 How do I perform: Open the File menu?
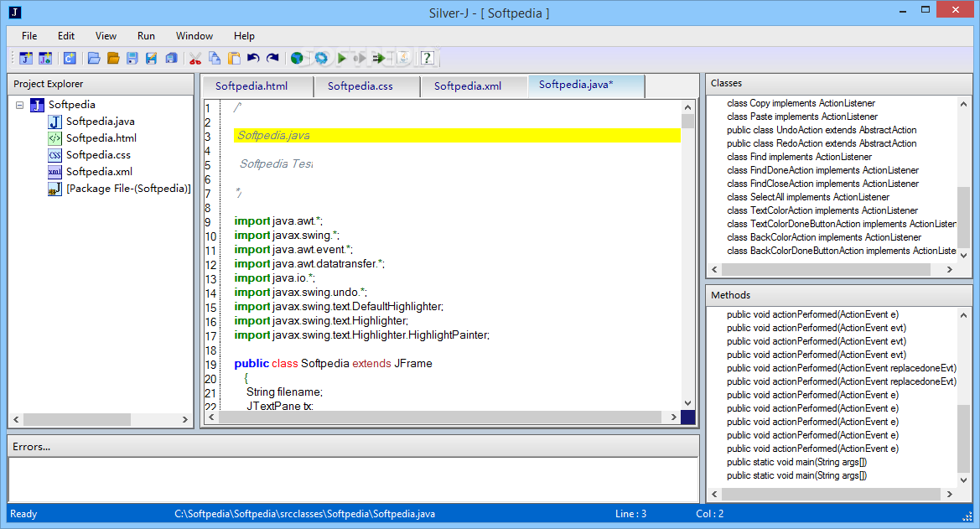pyautogui.click(x=29, y=36)
